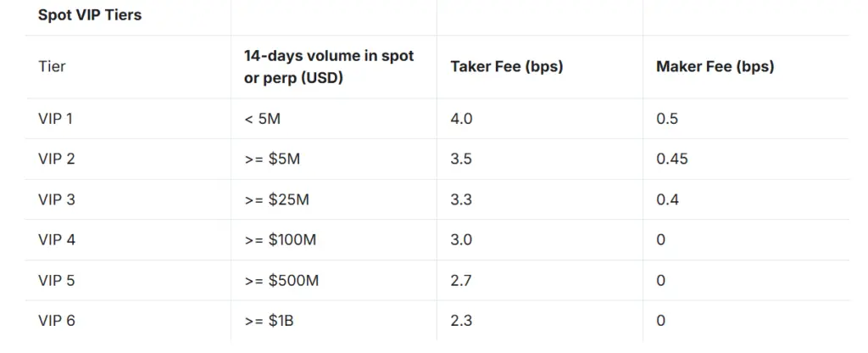Click the Taker Fee (bps) header
This screenshot has width=868, height=353.
point(507,66)
